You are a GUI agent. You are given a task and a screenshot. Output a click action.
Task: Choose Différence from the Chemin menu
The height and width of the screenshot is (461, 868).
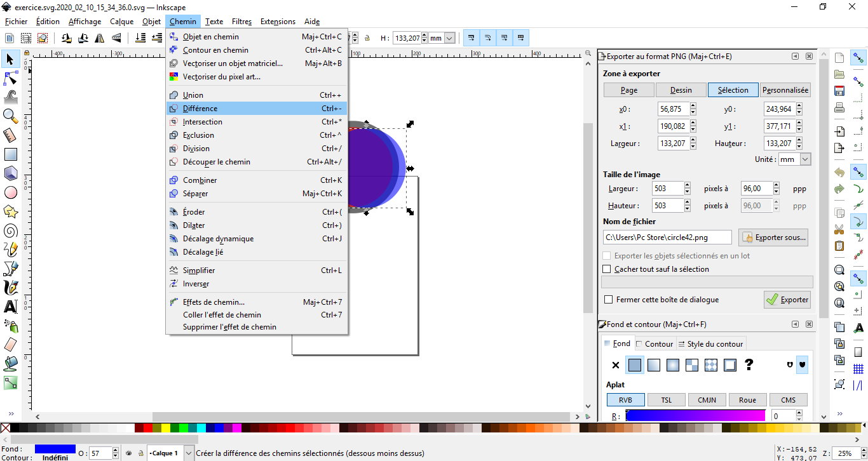click(x=257, y=109)
